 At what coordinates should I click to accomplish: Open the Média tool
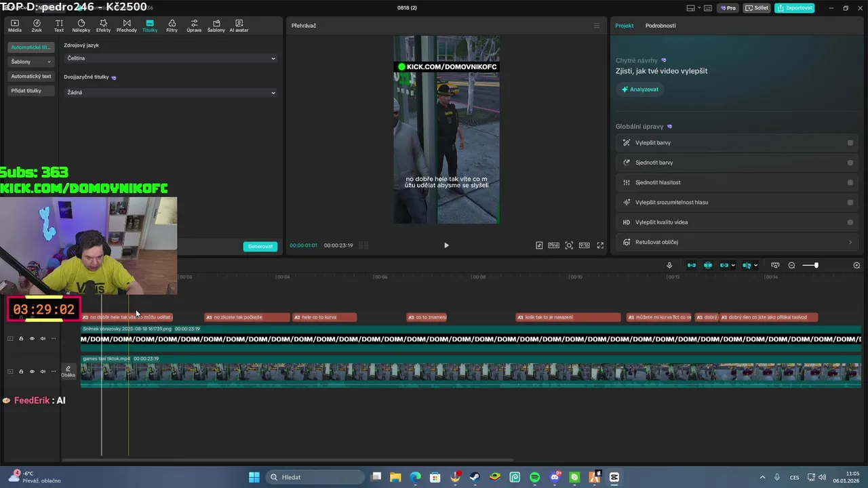point(14,26)
